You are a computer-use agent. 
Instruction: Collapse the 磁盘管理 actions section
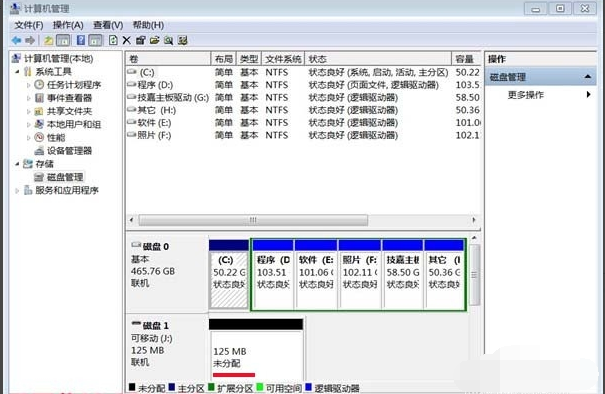pos(587,77)
